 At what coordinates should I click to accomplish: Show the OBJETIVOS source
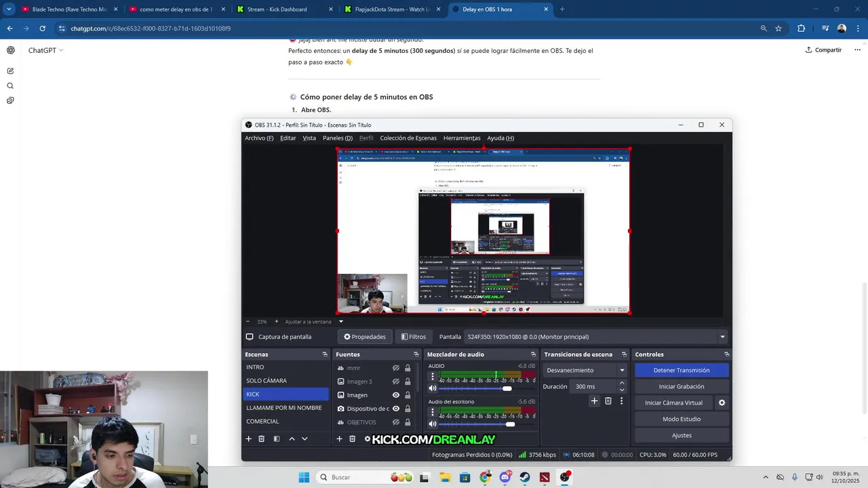(x=396, y=422)
